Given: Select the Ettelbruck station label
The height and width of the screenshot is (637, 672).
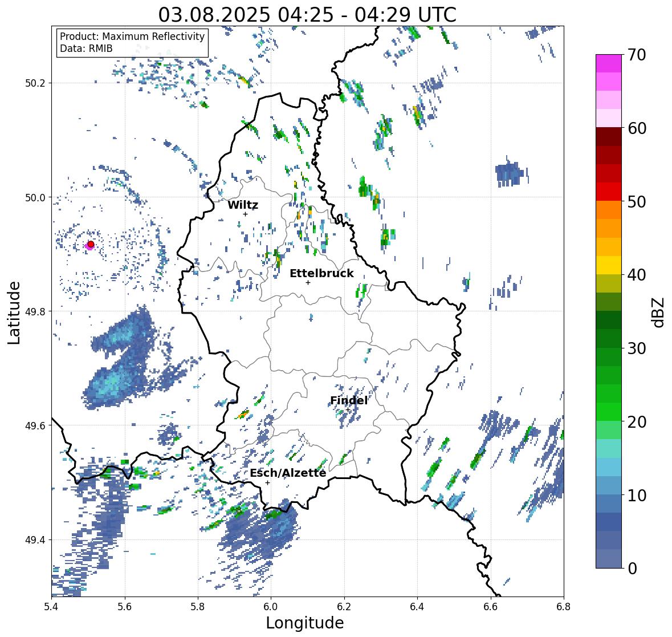Looking at the screenshot, I should pyautogui.click(x=322, y=273).
